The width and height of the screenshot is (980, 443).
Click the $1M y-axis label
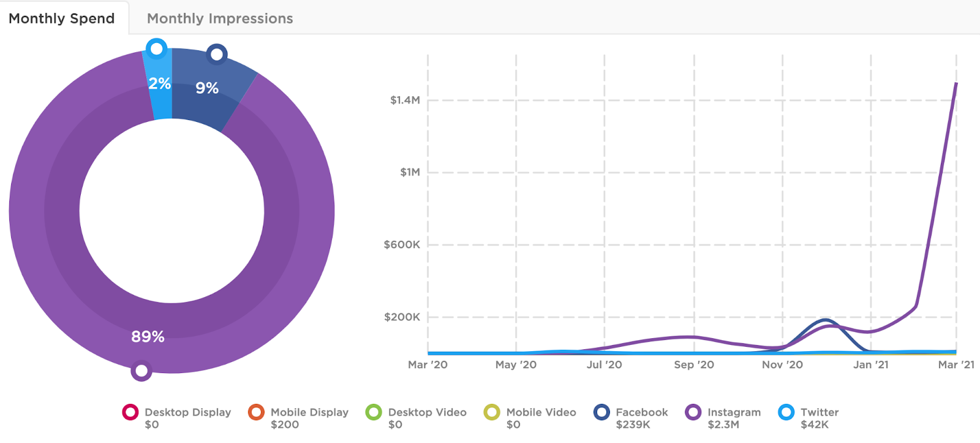point(410,172)
